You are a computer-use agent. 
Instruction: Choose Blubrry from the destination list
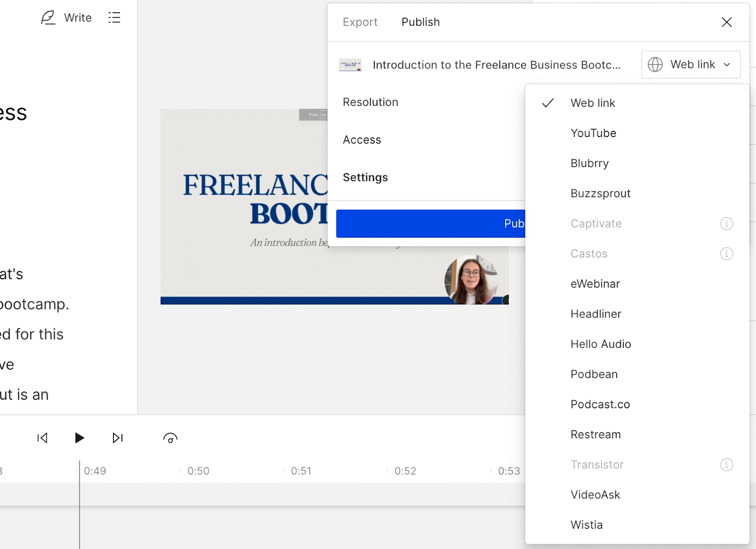coord(637,163)
